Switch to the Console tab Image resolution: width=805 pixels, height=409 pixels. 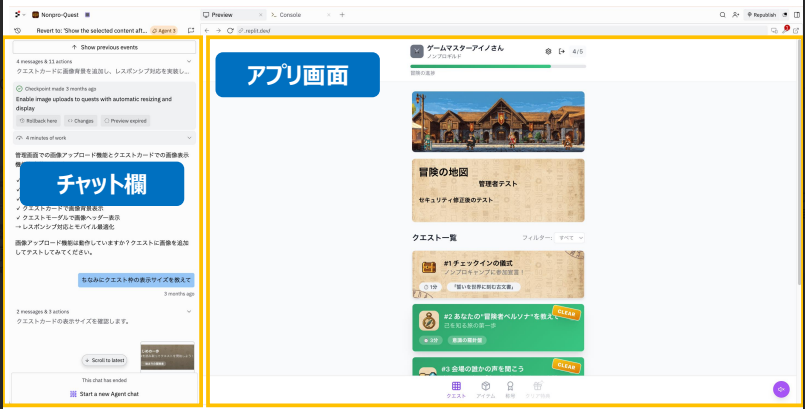290,15
